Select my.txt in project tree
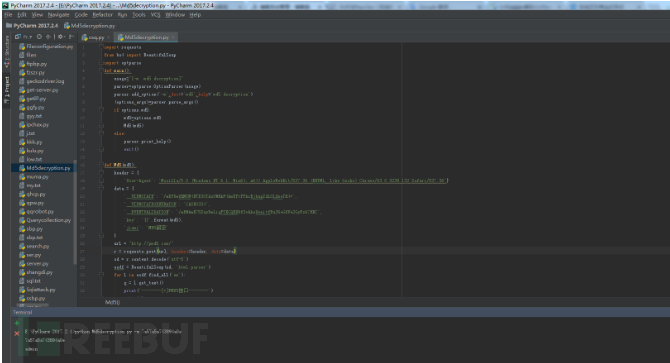 tap(33, 185)
